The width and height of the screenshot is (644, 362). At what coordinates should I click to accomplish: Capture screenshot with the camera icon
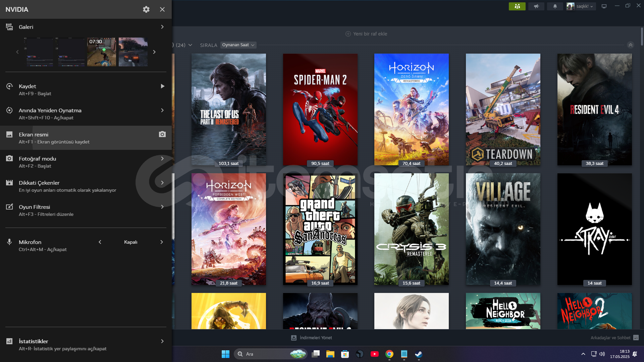pyautogui.click(x=162, y=134)
